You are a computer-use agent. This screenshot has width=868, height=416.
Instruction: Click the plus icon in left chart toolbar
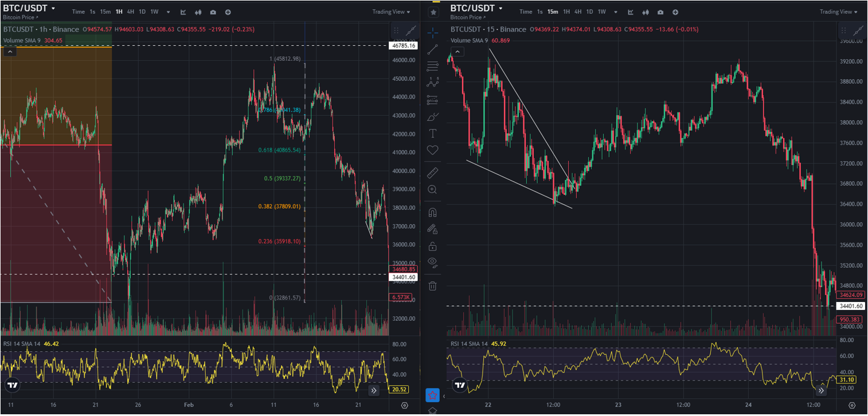pos(228,11)
